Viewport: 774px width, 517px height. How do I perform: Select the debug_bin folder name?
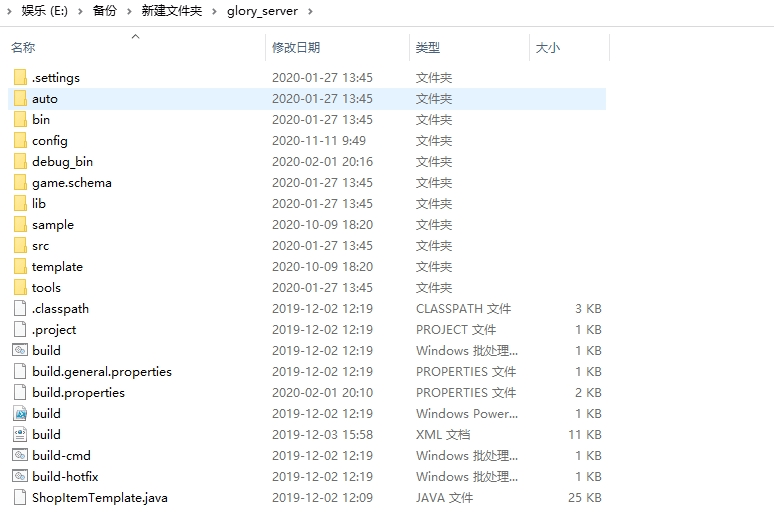point(62,161)
